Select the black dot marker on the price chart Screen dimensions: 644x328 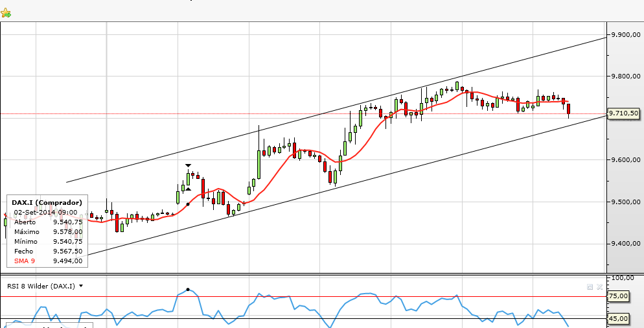click(188, 204)
